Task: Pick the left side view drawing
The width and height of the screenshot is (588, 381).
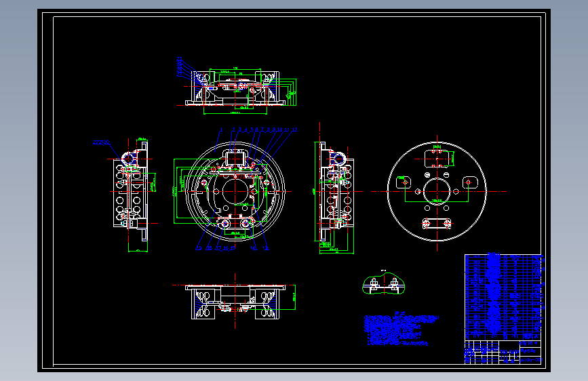Action: pyautogui.click(x=132, y=195)
